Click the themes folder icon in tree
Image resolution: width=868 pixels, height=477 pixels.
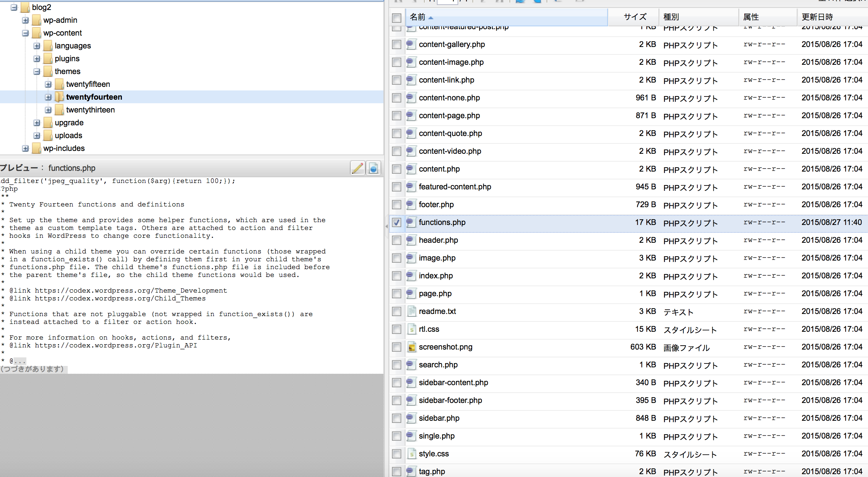pyautogui.click(x=48, y=71)
